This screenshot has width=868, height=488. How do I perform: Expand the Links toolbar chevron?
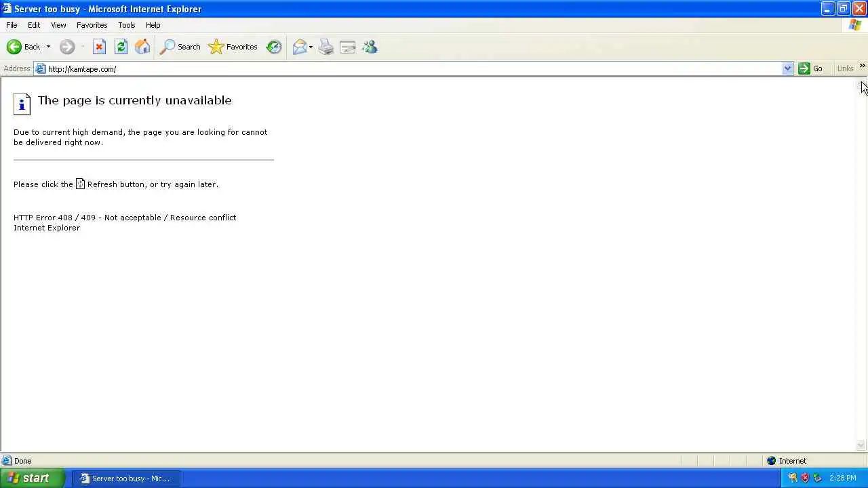pos(862,66)
